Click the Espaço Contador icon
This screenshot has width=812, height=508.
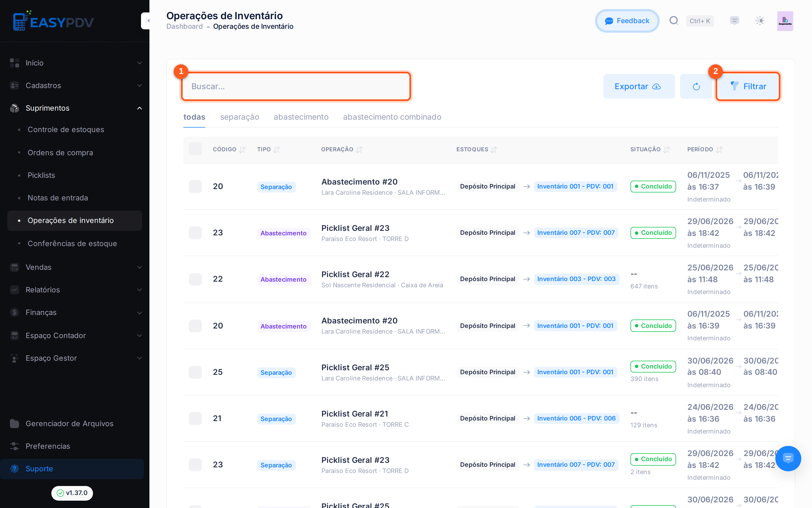coord(14,335)
